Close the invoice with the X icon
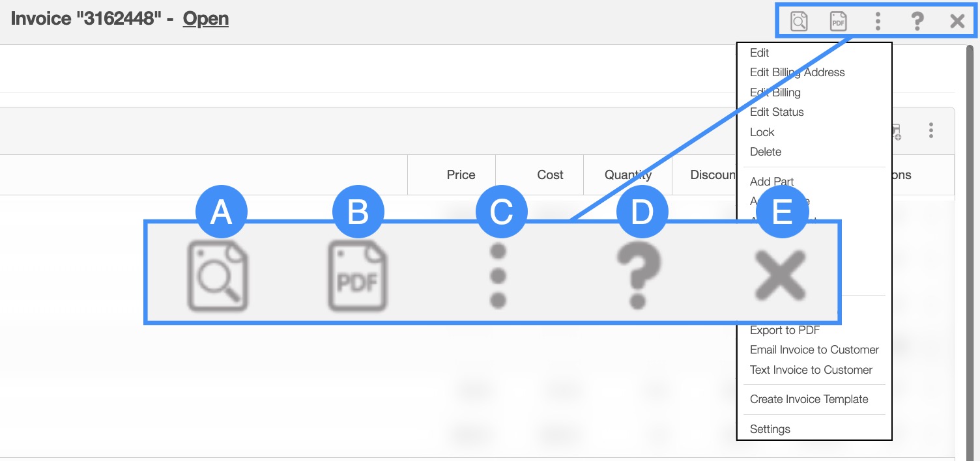The width and height of the screenshot is (980, 461). tap(957, 21)
